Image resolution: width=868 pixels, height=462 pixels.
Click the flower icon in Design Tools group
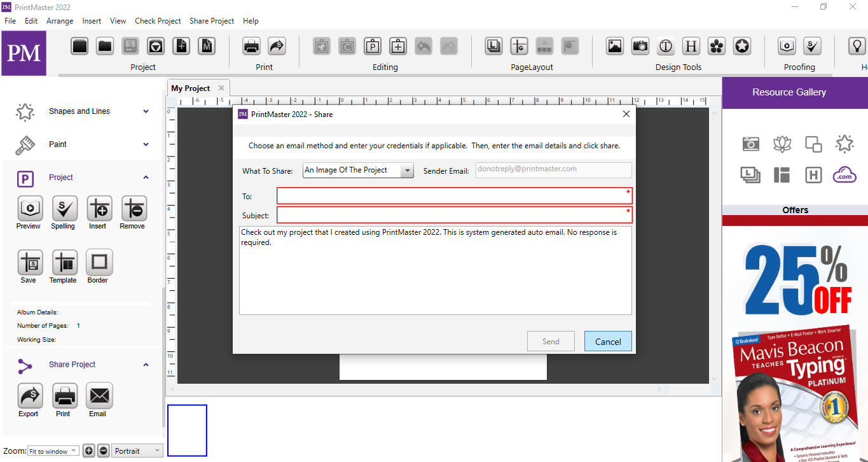[717, 46]
